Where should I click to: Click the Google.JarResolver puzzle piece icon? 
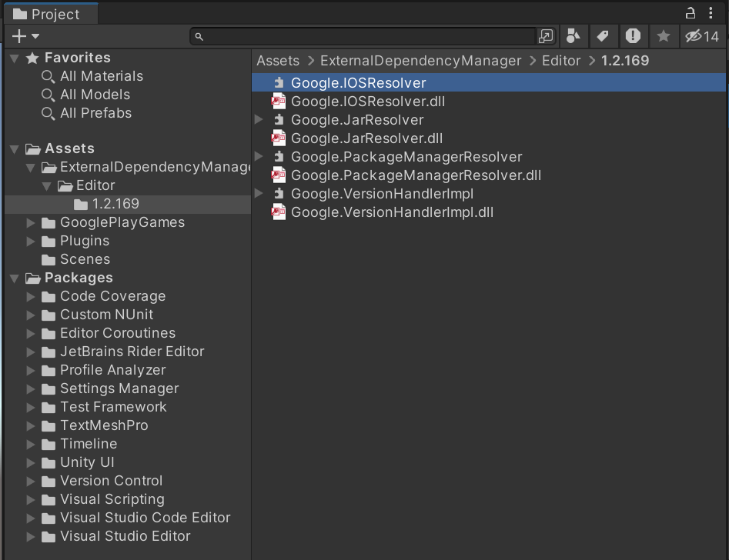pos(279,120)
